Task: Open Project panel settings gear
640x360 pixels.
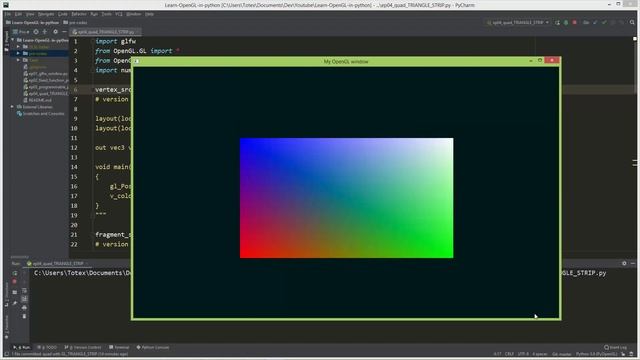Action: tap(56, 31)
